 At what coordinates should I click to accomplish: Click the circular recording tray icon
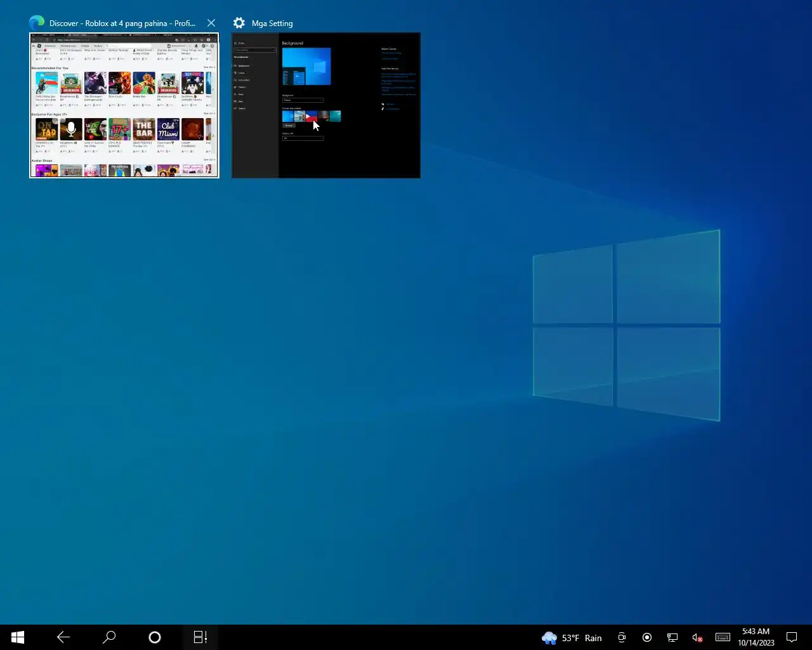coord(647,637)
